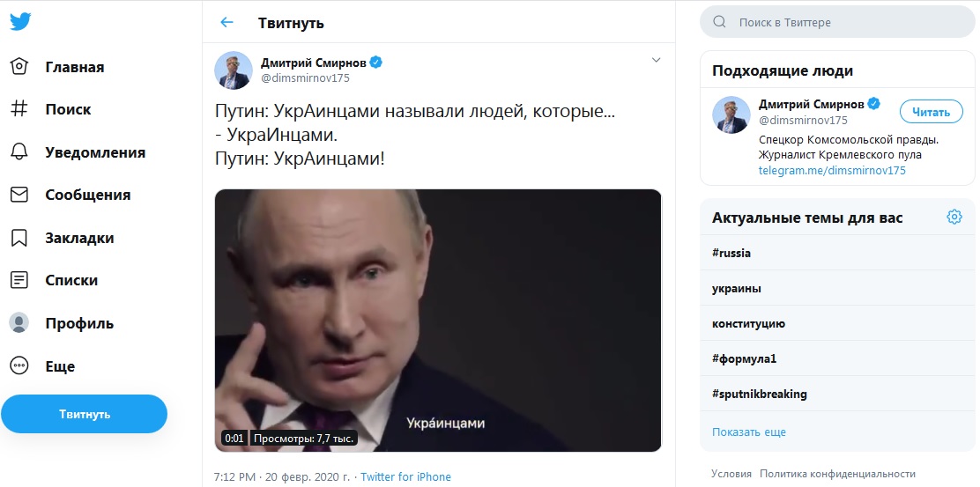The width and height of the screenshot is (980, 487).
Task: Click the Сообщения envelope icon
Action: (x=19, y=195)
